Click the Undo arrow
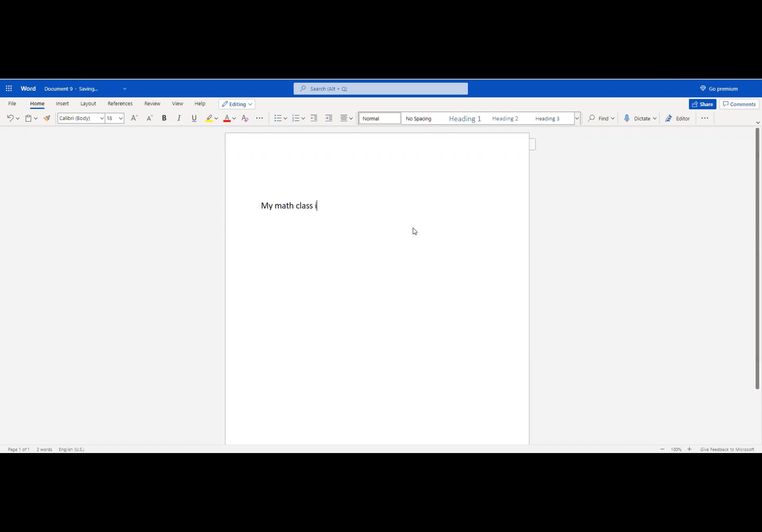This screenshot has height=532, width=762. tap(10, 118)
